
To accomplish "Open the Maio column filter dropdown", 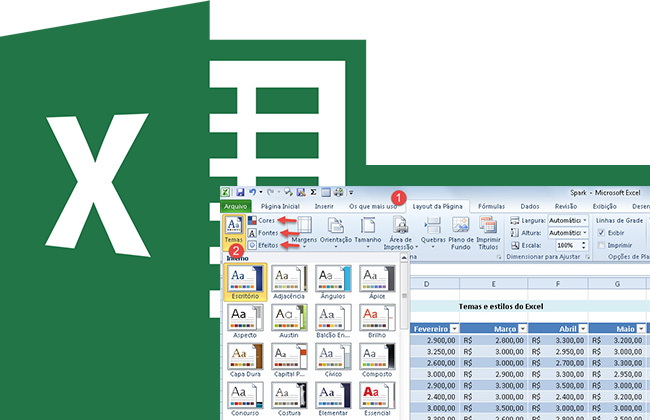I will tap(641, 329).
